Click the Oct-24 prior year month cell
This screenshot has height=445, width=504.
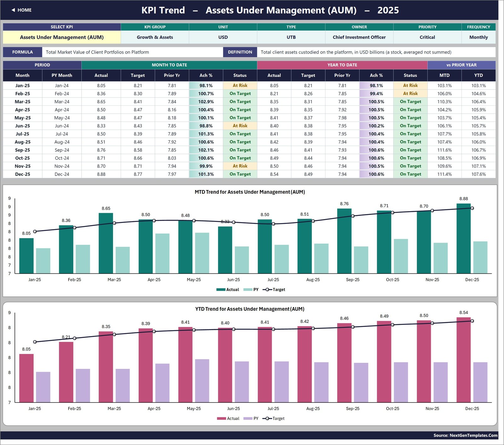62,158
